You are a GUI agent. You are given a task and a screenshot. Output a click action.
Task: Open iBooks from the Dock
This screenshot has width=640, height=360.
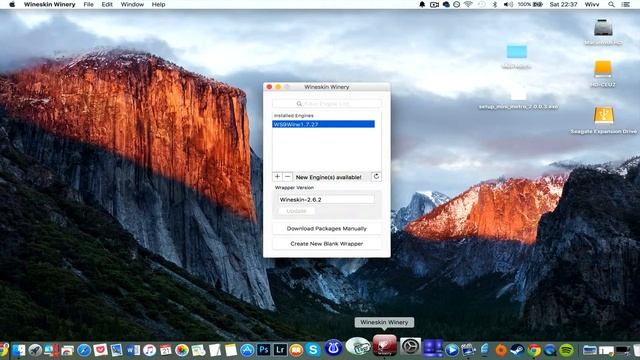pyautogui.click(x=296, y=350)
